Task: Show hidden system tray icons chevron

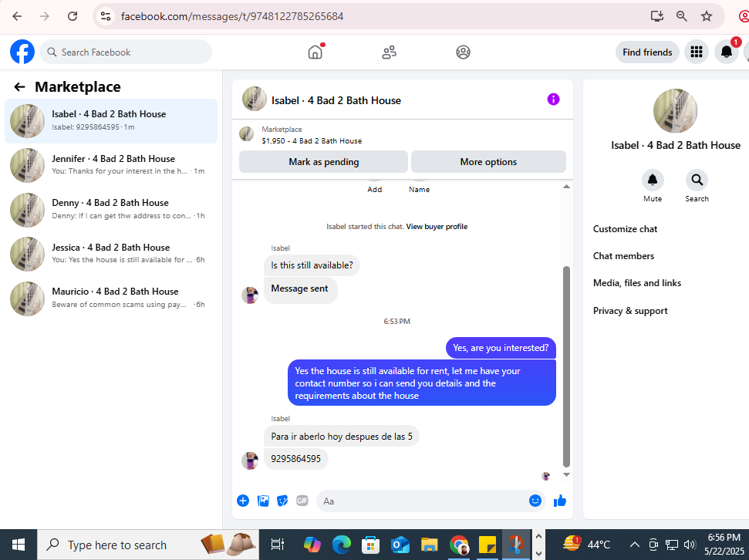Action: coord(634,545)
